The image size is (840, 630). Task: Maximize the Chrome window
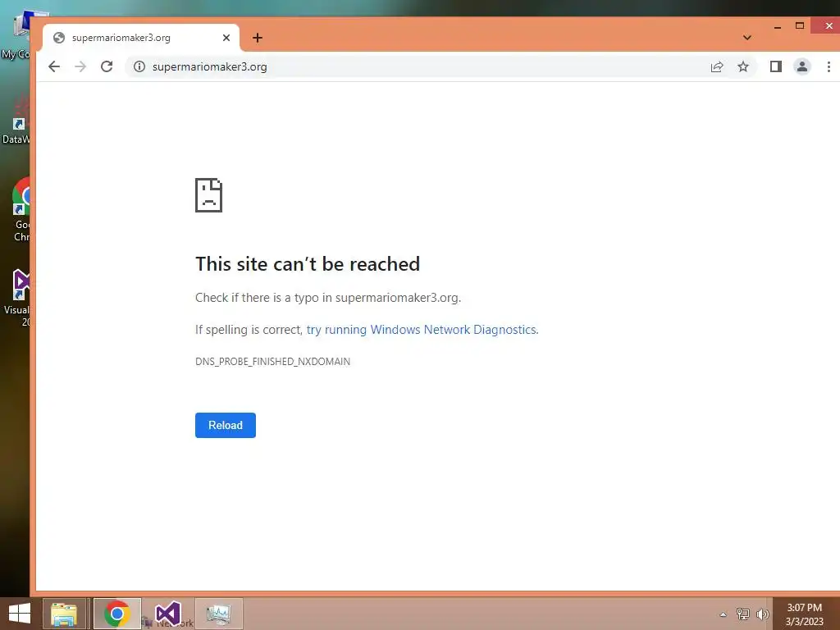(x=800, y=25)
